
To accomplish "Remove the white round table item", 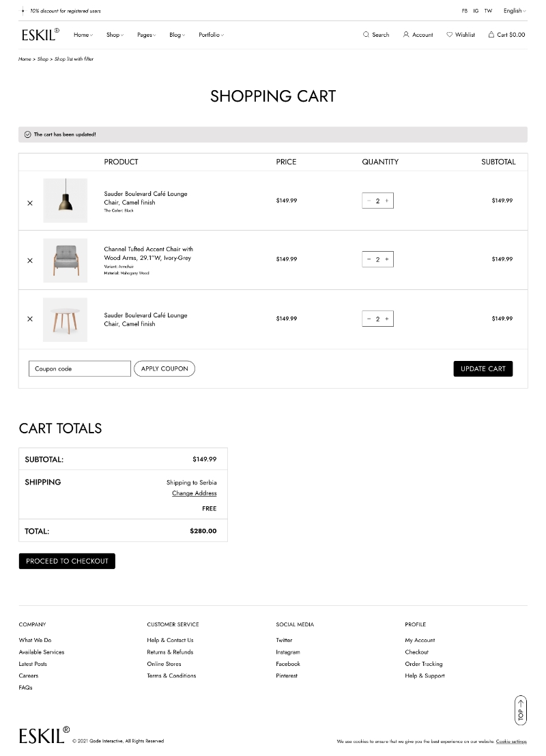I will [x=30, y=319].
